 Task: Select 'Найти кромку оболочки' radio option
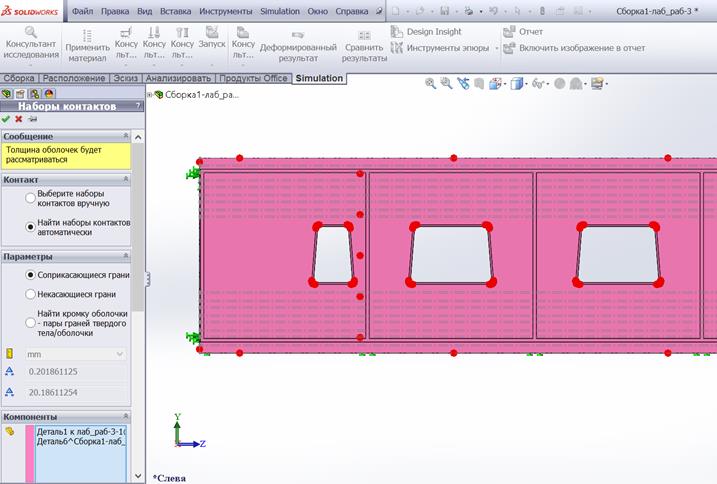tap(32, 319)
